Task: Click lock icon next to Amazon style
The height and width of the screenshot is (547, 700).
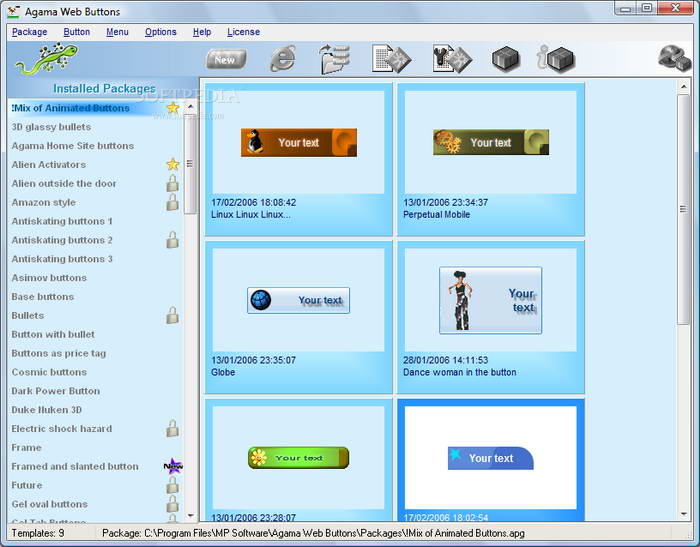Action: (173, 202)
